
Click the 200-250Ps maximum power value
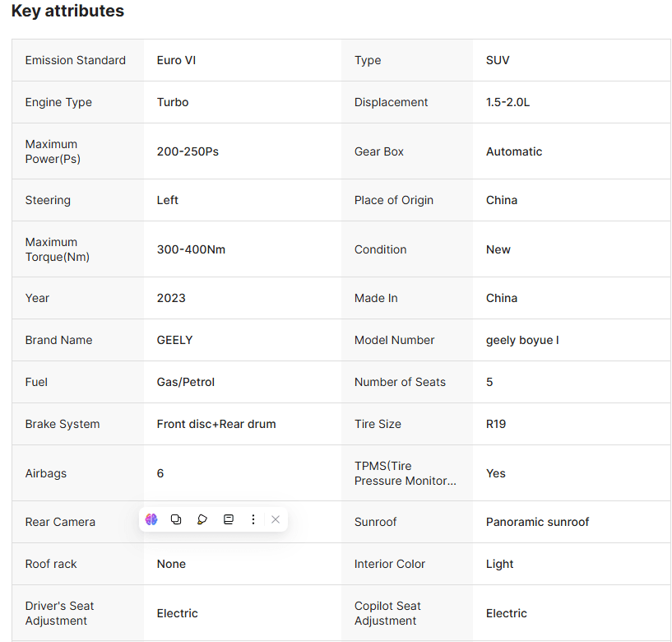point(188,151)
